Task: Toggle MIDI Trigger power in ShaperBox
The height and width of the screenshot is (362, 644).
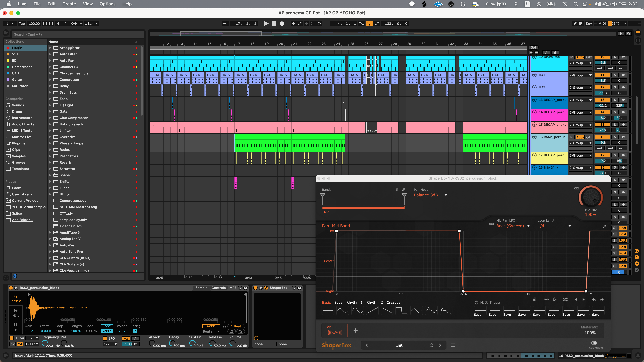Action: (x=476, y=302)
